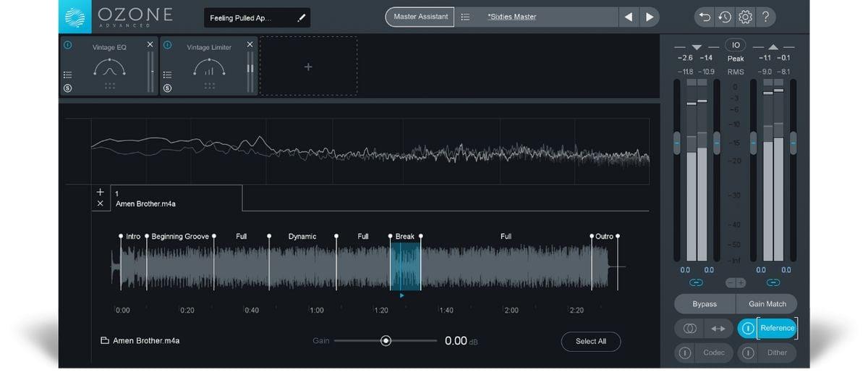Open the undo history clock icon
The image size is (868, 375).
(x=724, y=17)
